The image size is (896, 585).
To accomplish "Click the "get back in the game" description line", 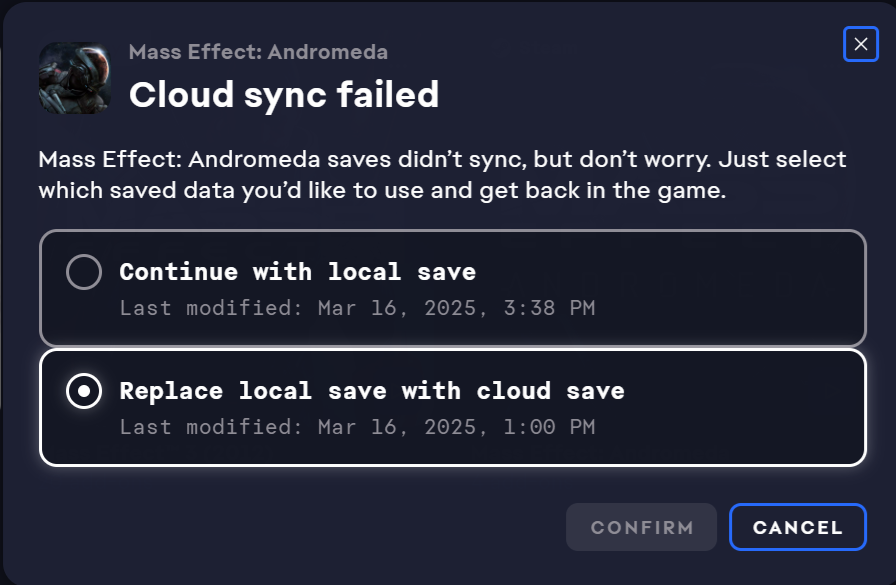I will [x=380, y=191].
